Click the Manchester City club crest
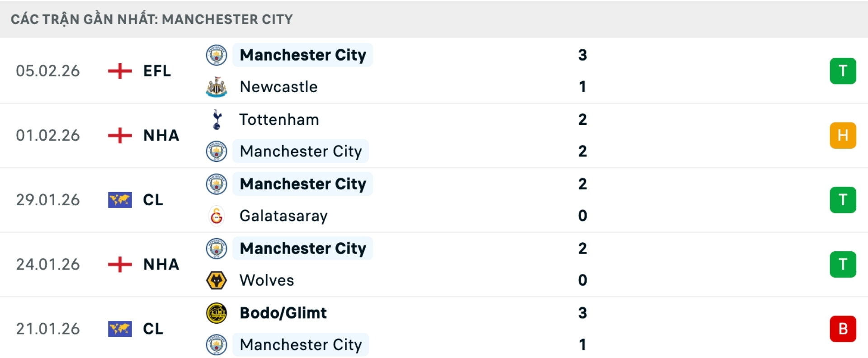Image resolution: width=868 pixels, height=358 pixels. coord(217,55)
